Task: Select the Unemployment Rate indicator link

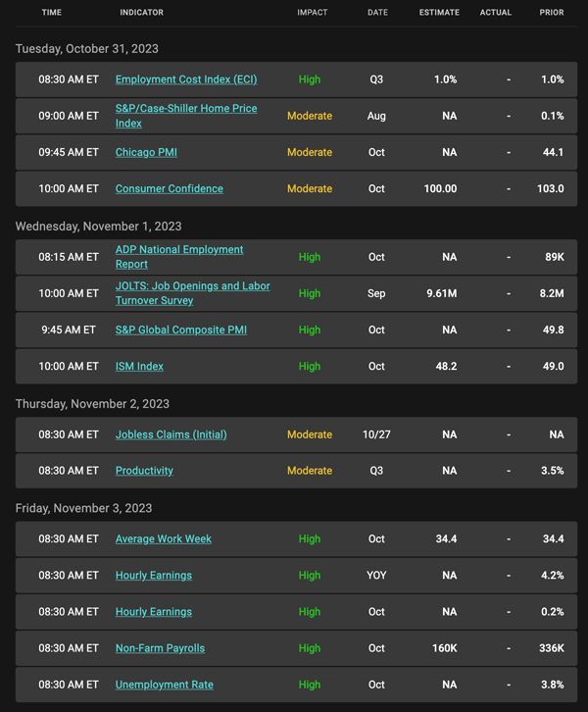Action: (x=165, y=685)
